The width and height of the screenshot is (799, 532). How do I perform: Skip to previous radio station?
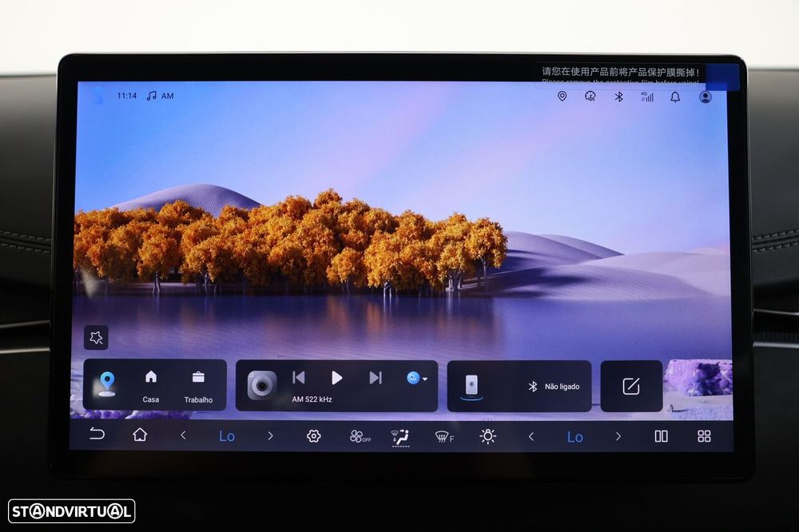coord(299,378)
